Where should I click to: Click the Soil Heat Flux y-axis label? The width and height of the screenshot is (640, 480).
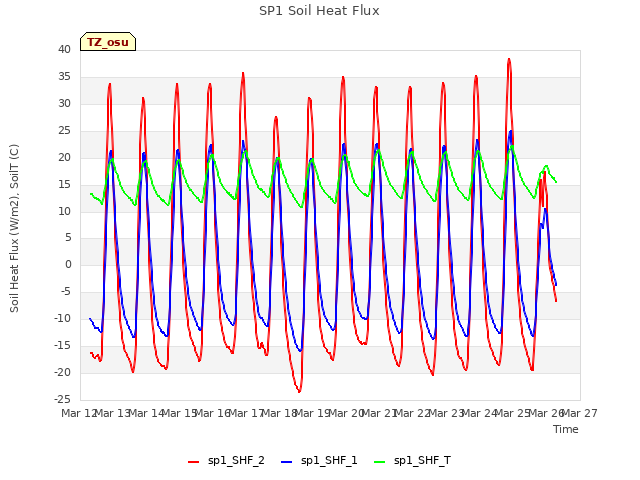point(14,229)
